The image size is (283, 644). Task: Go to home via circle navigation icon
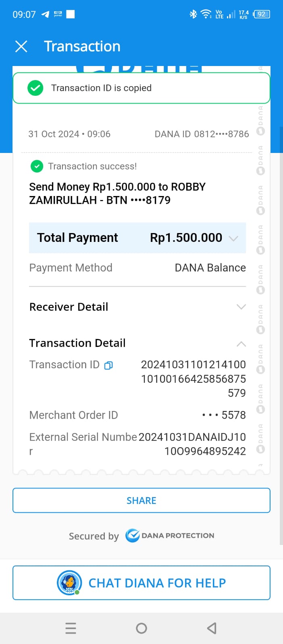tap(141, 628)
